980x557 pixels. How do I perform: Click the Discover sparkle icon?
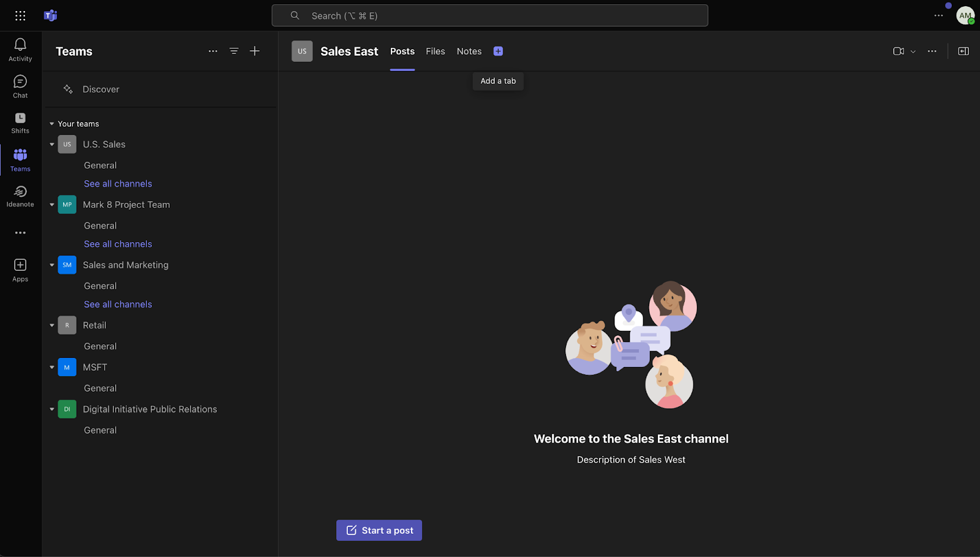[68, 89]
